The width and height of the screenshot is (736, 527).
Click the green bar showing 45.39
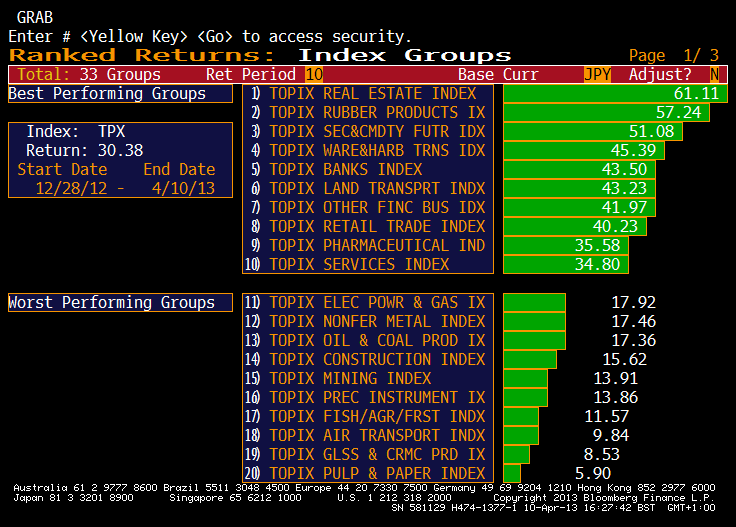(x=584, y=151)
